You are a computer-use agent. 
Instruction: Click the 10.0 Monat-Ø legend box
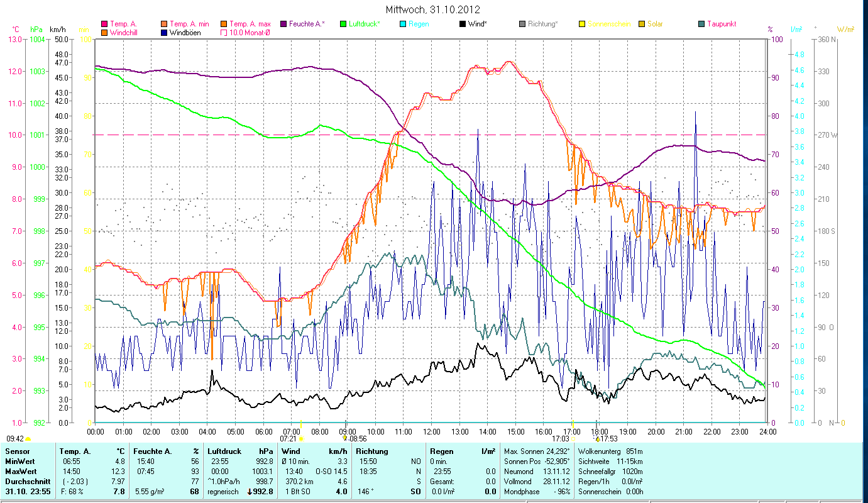click(x=223, y=32)
